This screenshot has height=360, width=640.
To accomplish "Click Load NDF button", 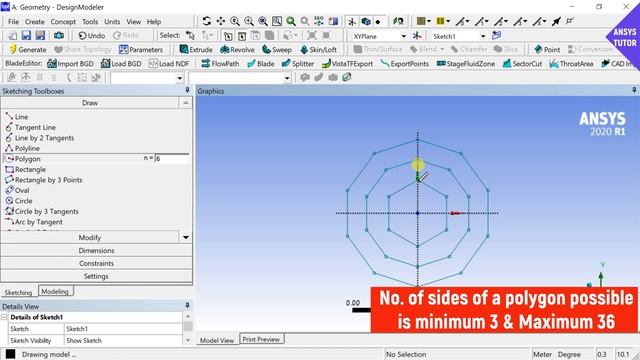I will (x=169, y=64).
